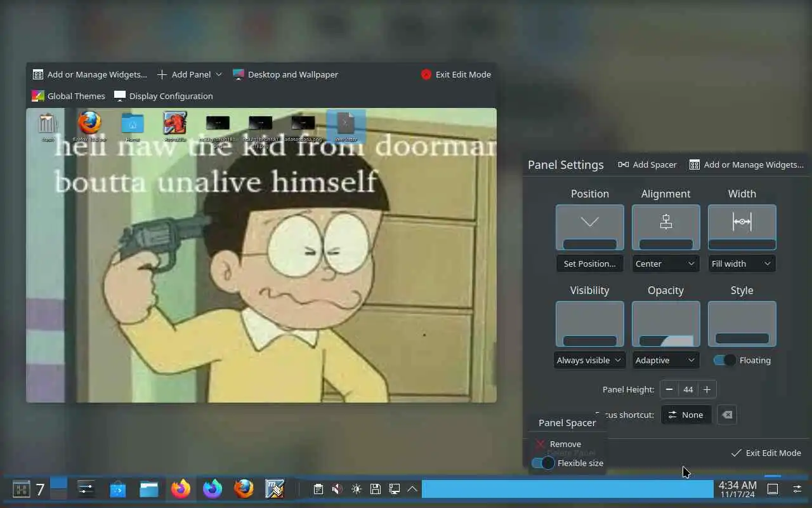Image resolution: width=812 pixels, height=508 pixels.
Task: Click the Show Desktop icon in the taskbar
Action: 773,489
